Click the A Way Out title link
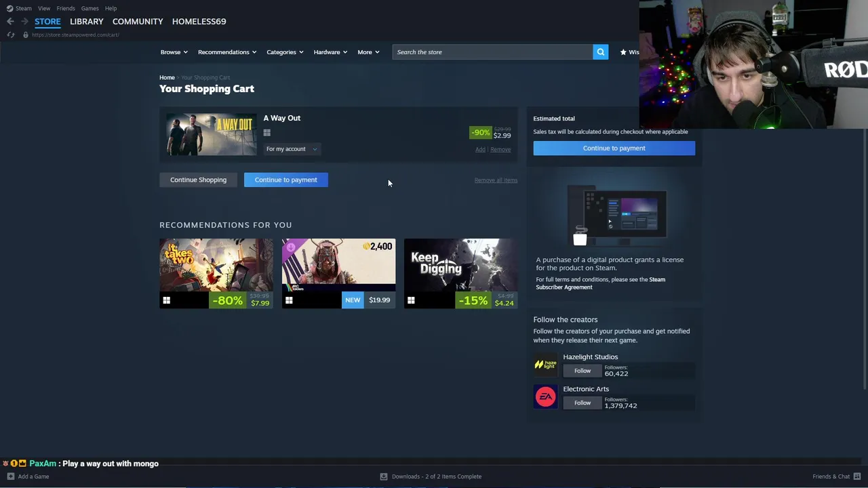Viewport: 868px width, 488px height. 282,118
